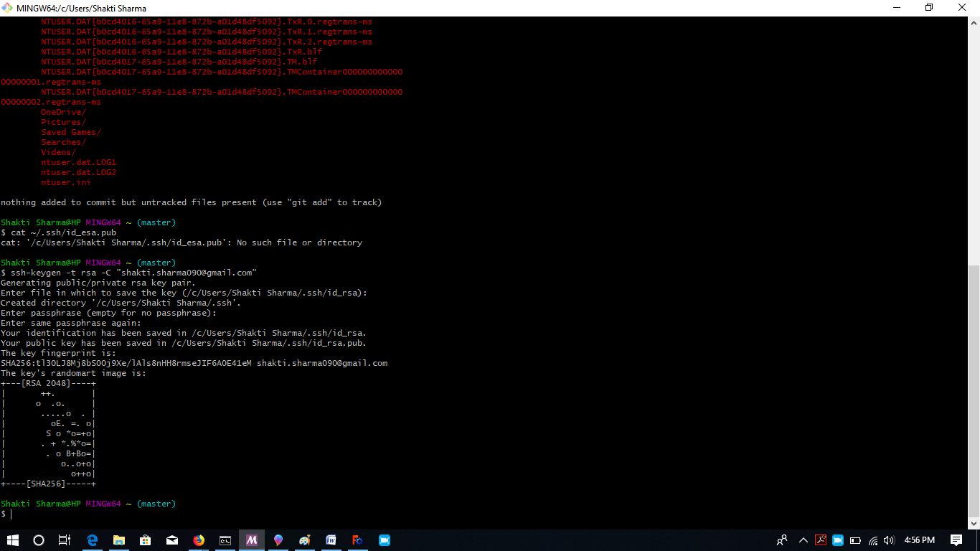Image resolution: width=980 pixels, height=551 pixels.
Task: Open the Mail app in taskbar
Action: tap(172, 540)
